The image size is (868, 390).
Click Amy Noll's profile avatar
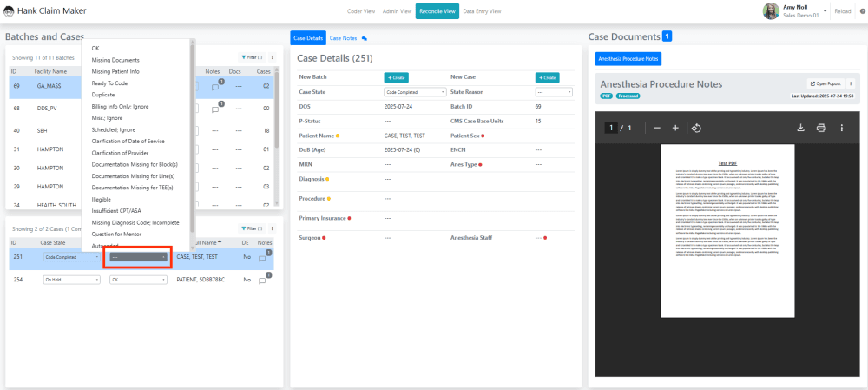771,11
